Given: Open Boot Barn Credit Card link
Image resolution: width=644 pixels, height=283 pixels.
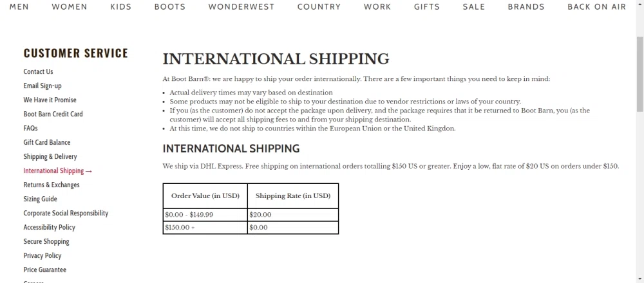Looking at the screenshot, I should coord(53,114).
